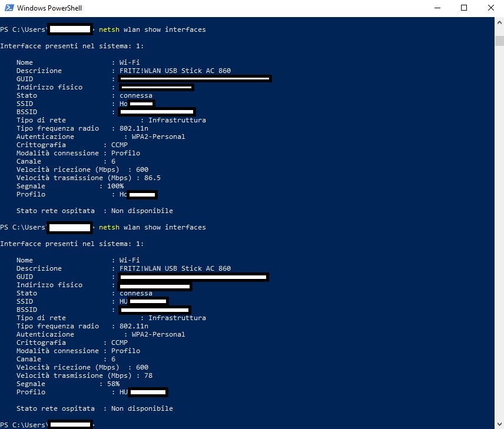Minimize the Windows PowerShell window

point(437,8)
